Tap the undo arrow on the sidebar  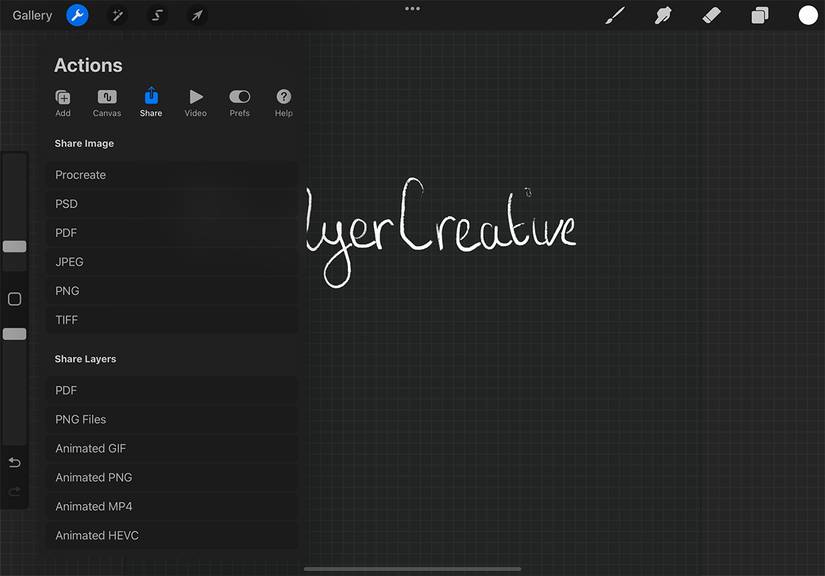14,462
